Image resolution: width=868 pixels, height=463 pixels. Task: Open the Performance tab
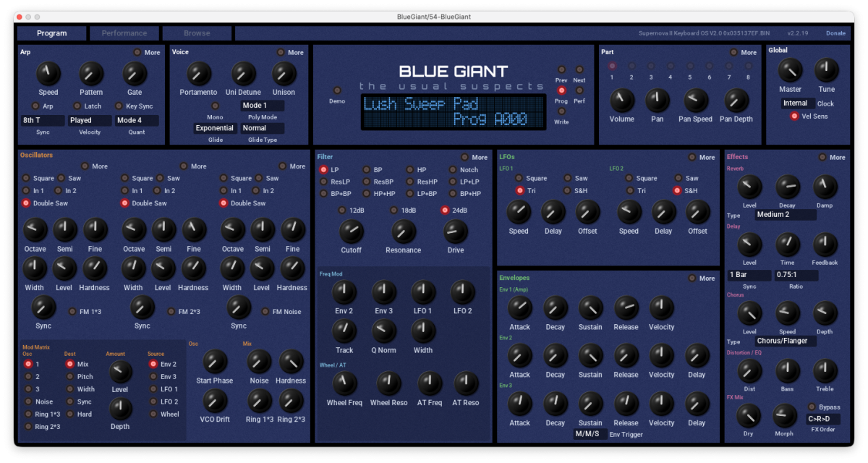(124, 33)
